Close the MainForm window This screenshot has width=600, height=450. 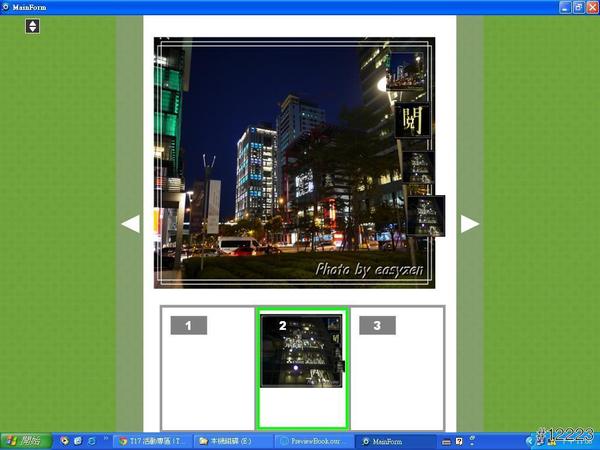coord(592,7)
